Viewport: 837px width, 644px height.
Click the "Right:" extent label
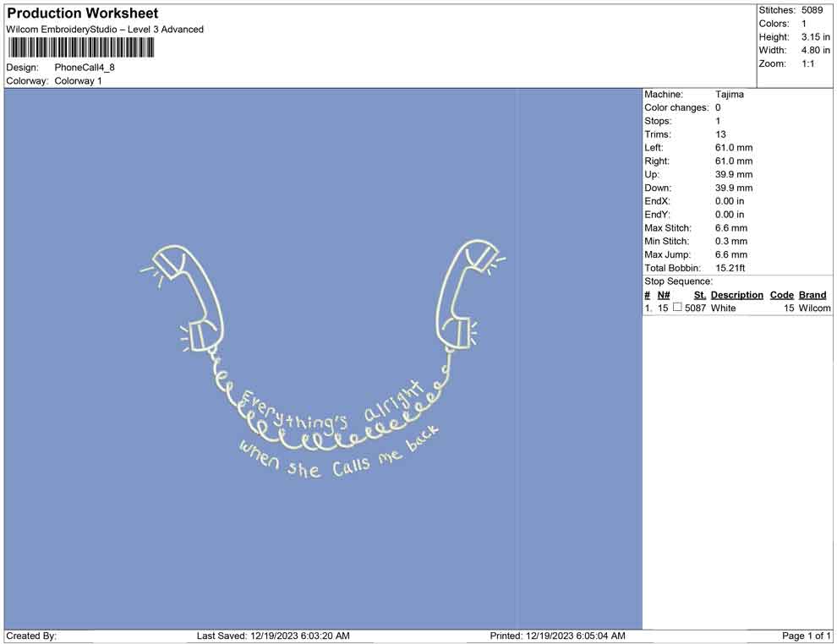657,161
